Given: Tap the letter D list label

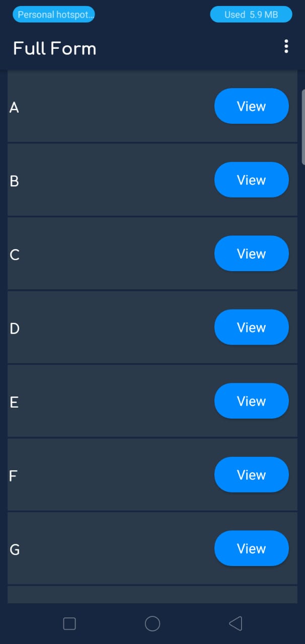Looking at the screenshot, I should point(15,329).
